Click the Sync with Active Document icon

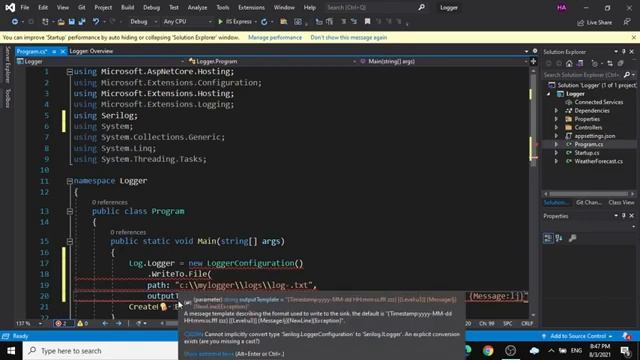point(610,64)
